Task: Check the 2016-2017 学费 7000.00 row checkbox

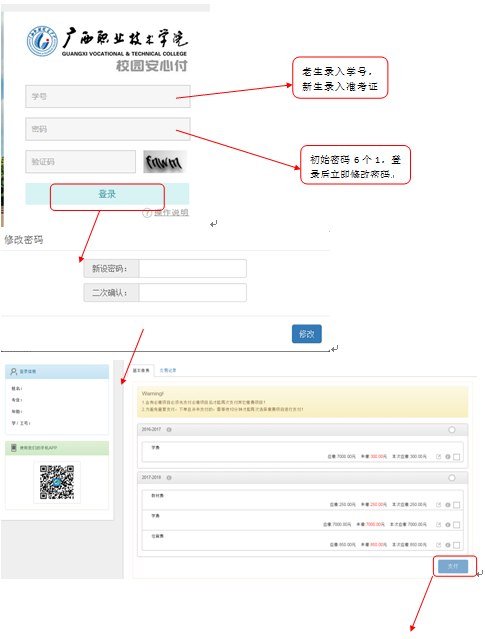Action: point(456,457)
